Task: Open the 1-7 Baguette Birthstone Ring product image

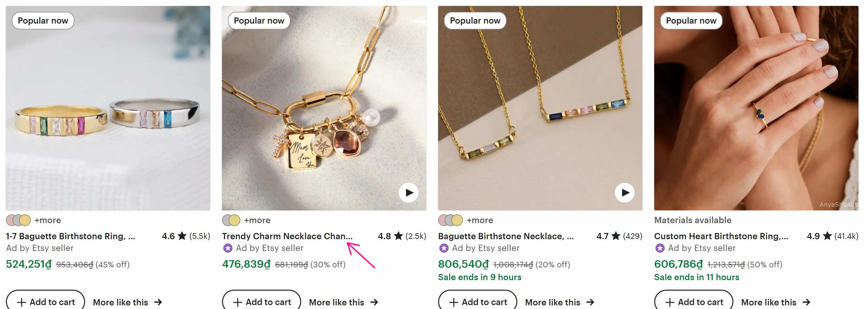Action: pyautogui.click(x=108, y=108)
